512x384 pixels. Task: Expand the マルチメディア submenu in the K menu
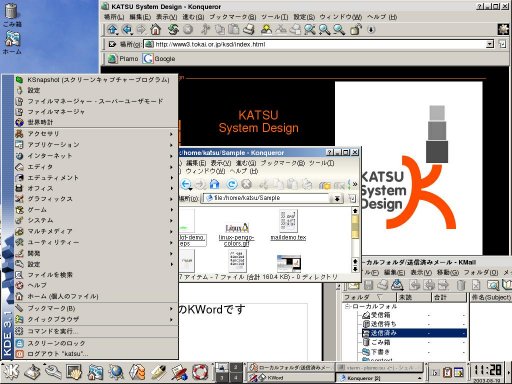[96, 231]
